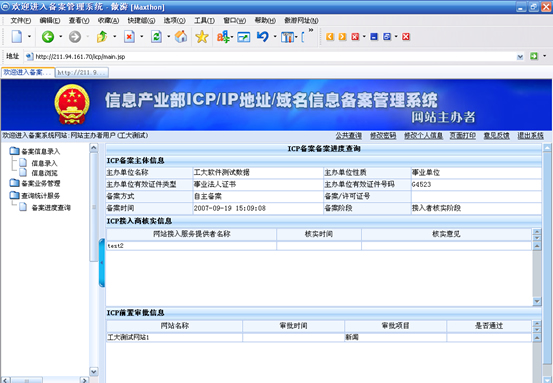
Task: Open dropdown arrow next to Back button
Action: 60,36
